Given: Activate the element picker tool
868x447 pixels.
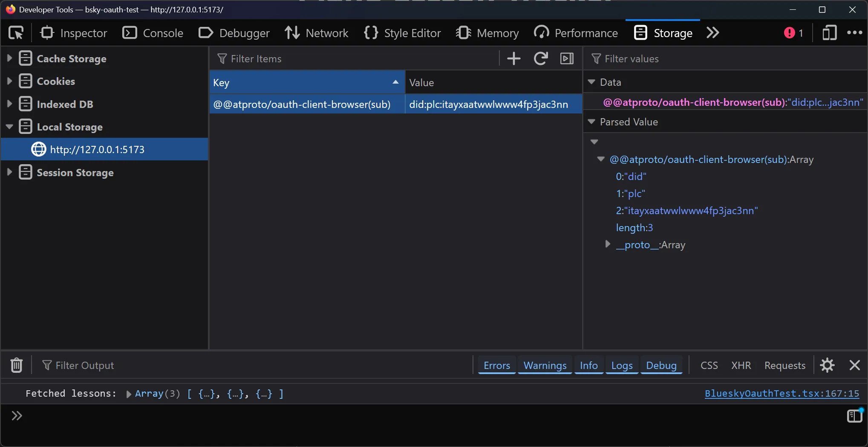Looking at the screenshot, I should pyautogui.click(x=16, y=33).
